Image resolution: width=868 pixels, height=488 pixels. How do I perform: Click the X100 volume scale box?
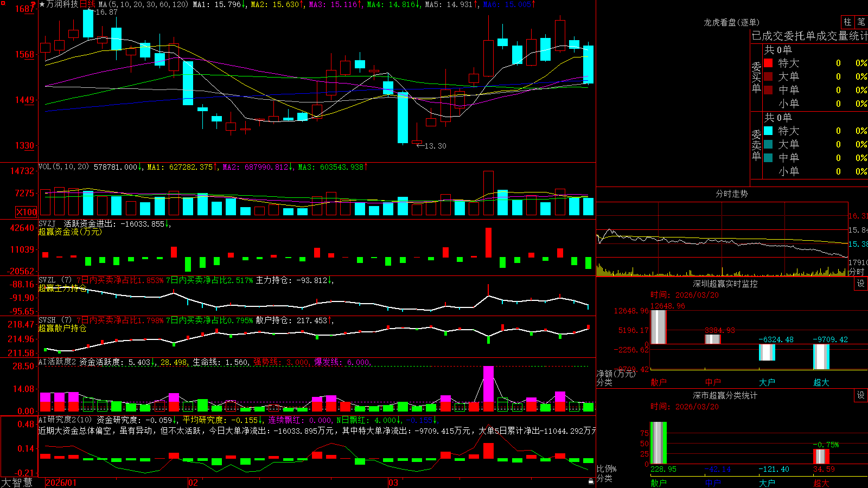[x=26, y=212]
